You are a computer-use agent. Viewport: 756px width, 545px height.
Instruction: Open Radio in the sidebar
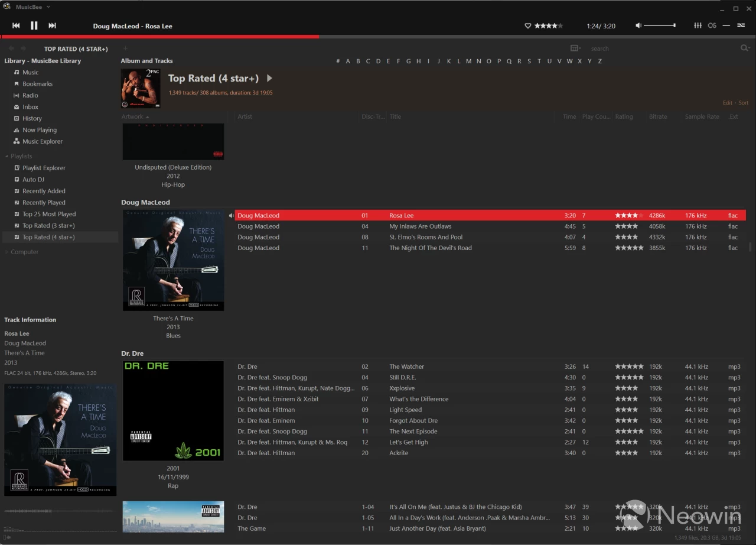click(x=30, y=95)
